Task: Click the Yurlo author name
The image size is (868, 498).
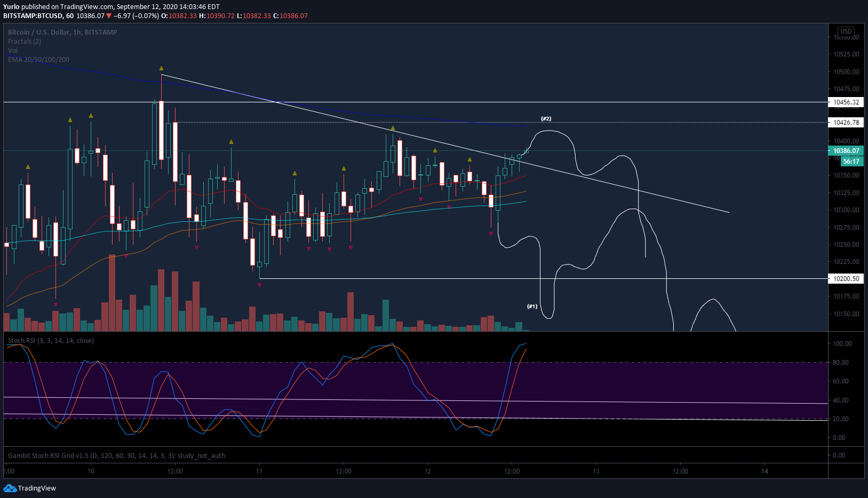Action: 11,7
